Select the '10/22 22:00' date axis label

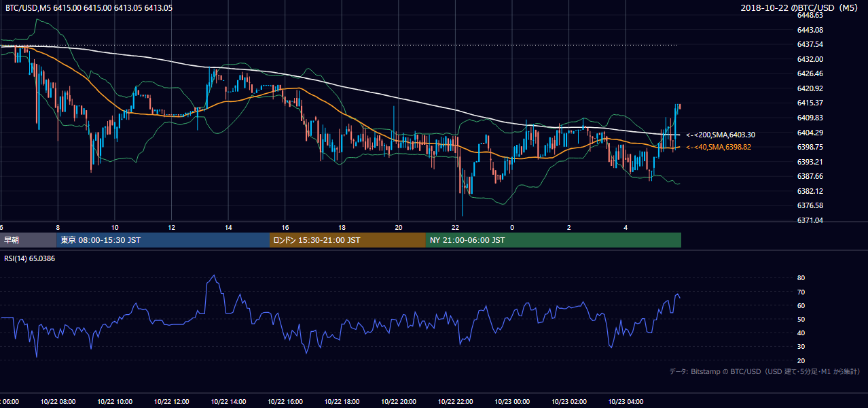455,402
